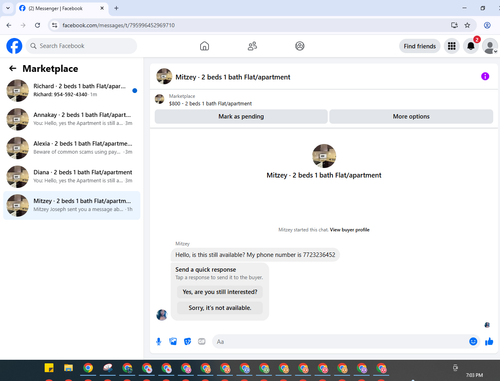Click the voice clip microphone icon
500x381 pixels.
(x=159, y=341)
